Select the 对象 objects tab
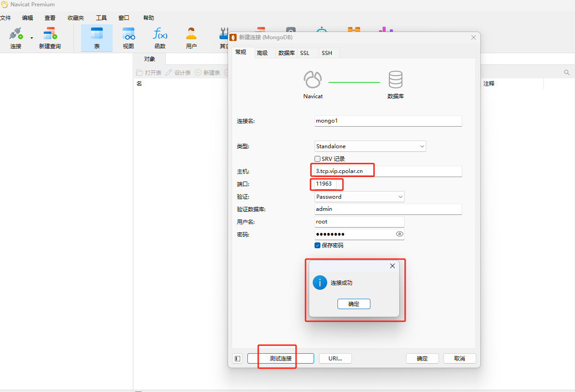575x392 pixels. (150, 59)
